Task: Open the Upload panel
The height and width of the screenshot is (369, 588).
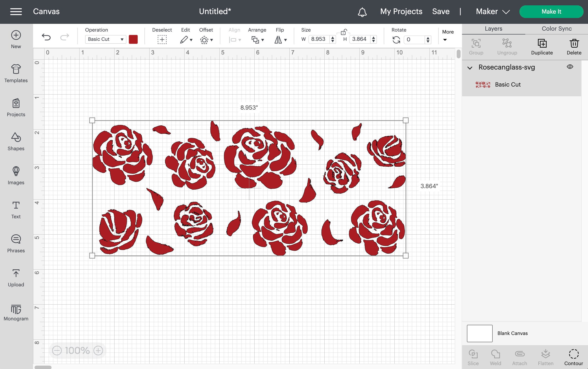Action: pos(16,278)
